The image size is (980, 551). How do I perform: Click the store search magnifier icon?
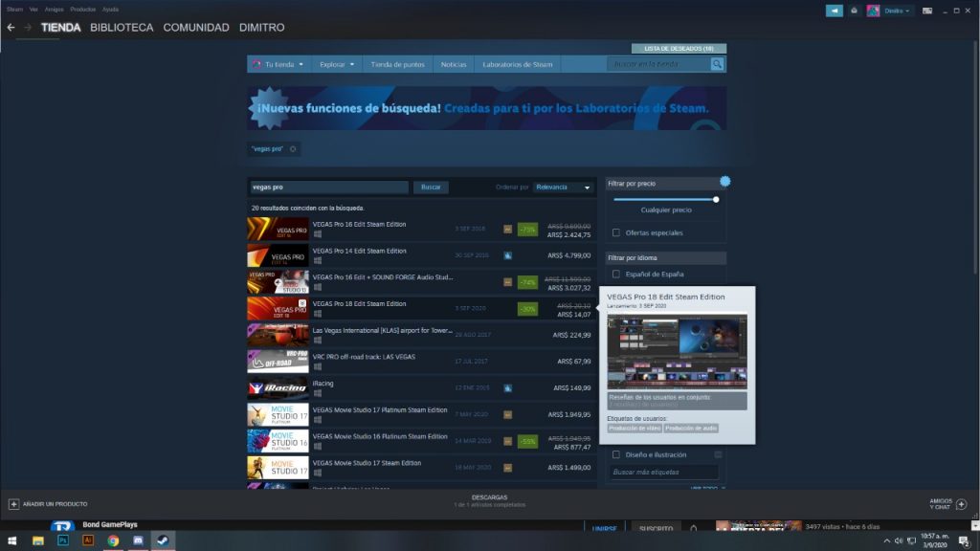pos(717,64)
